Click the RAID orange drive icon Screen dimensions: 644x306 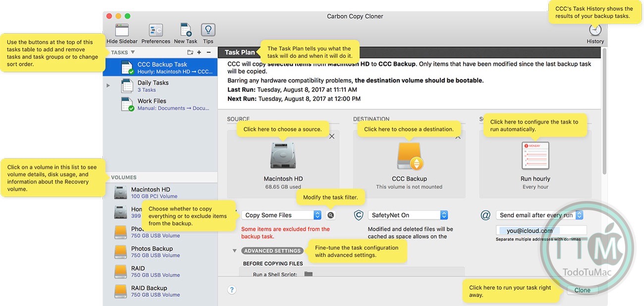(120, 271)
